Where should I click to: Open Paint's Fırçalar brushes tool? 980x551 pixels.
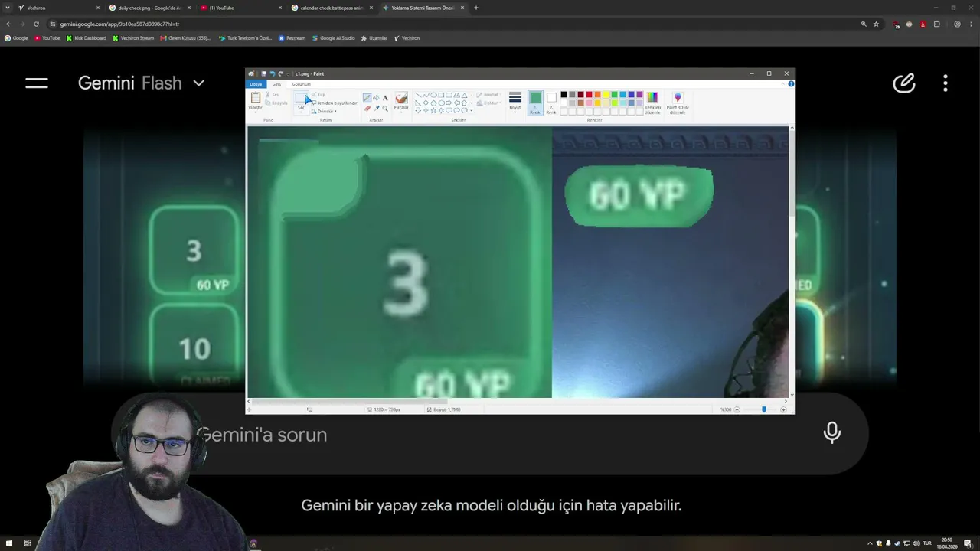401,102
